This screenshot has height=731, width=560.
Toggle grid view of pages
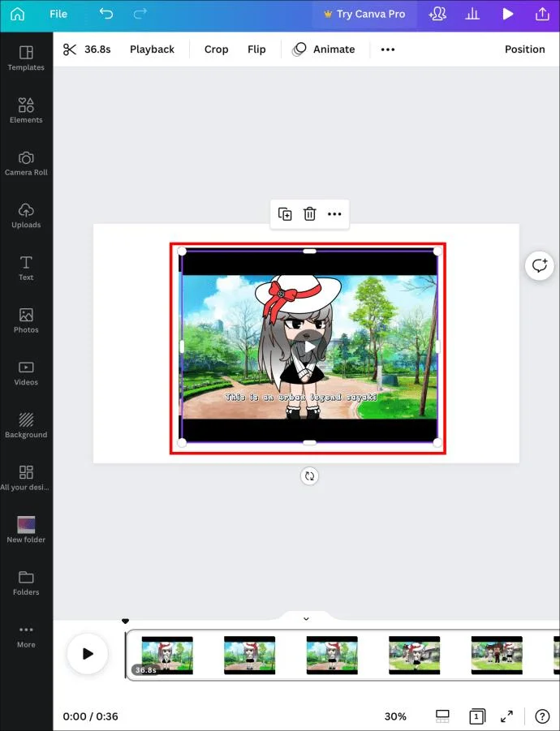coord(442,716)
